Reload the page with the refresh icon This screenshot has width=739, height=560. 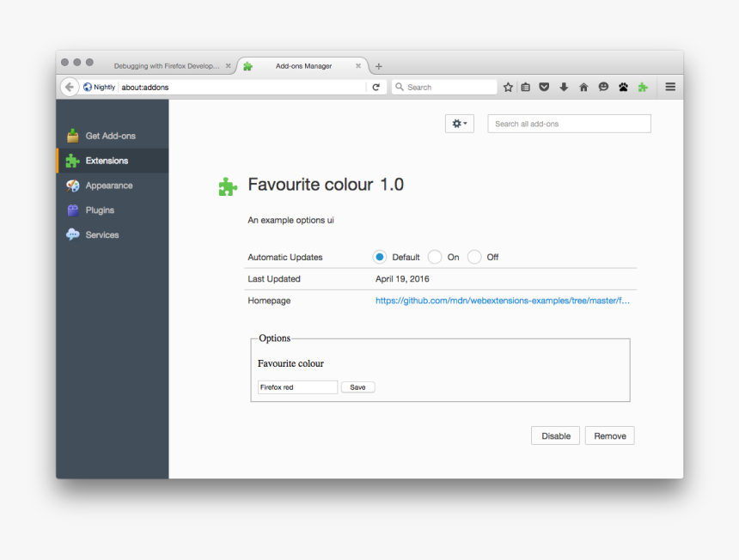tap(376, 87)
